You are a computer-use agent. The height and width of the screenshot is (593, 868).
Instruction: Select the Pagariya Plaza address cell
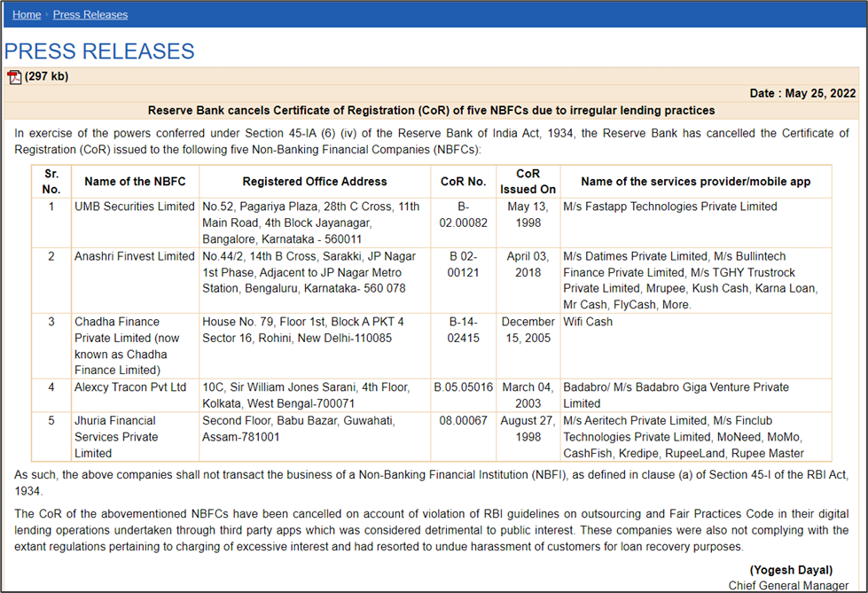point(315,222)
